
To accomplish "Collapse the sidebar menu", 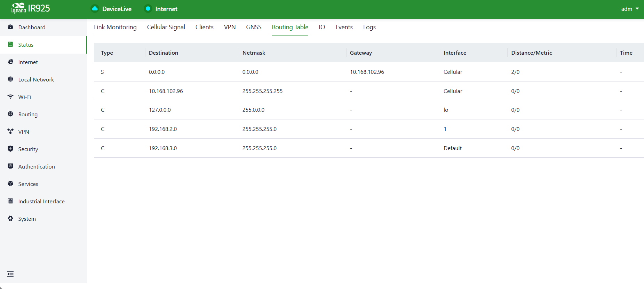I will click(10, 274).
